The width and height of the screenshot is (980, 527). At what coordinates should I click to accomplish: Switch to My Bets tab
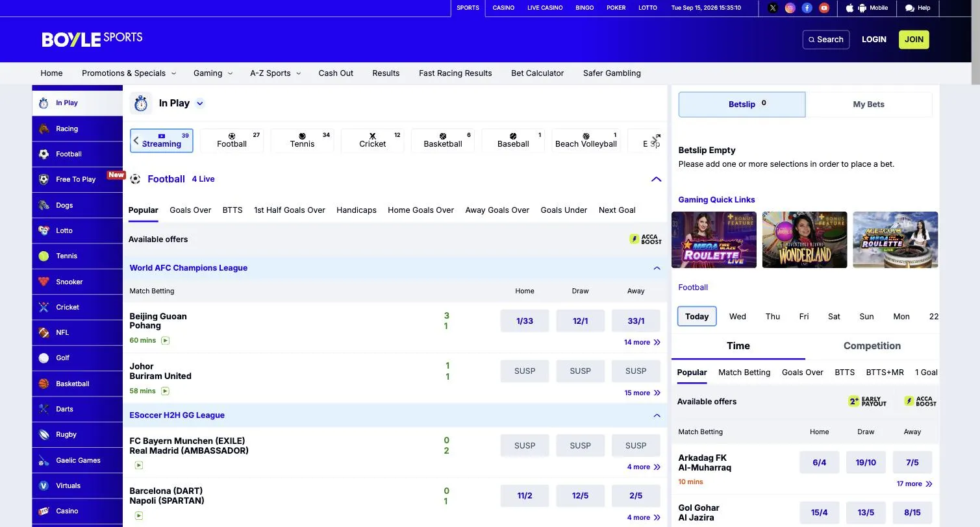(x=868, y=104)
